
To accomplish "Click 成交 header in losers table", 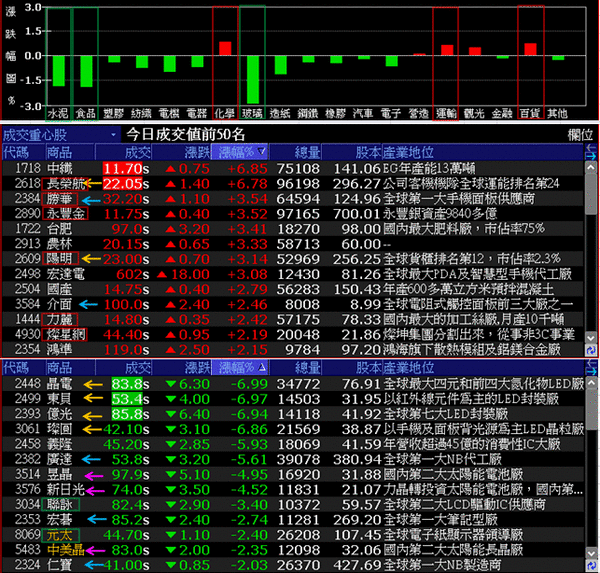I will [123, 368].
